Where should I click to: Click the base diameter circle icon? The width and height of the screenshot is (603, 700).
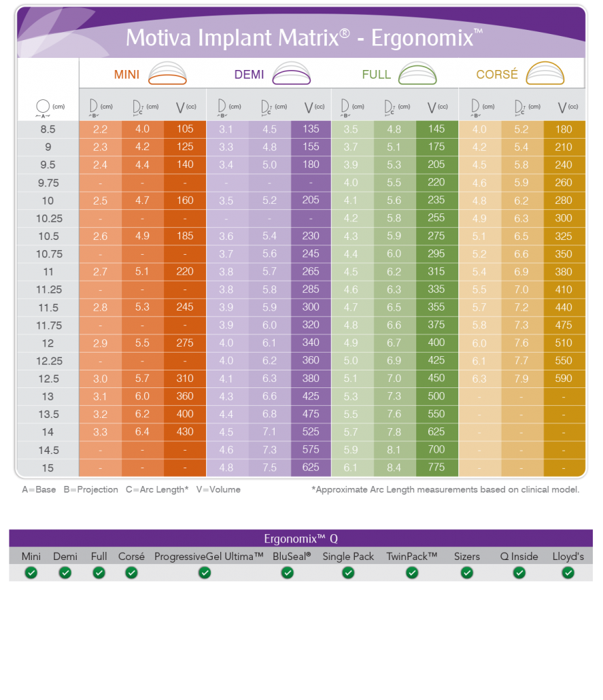(43, 107)
